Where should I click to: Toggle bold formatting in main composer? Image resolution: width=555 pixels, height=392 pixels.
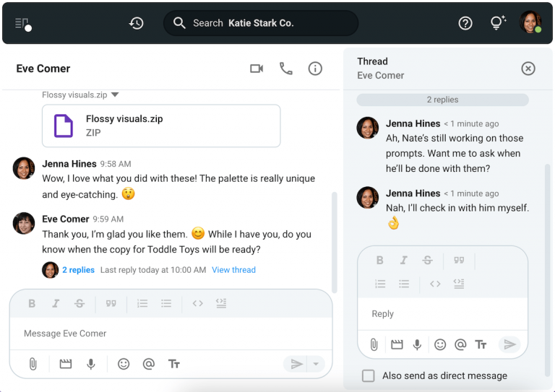point(32,303)
